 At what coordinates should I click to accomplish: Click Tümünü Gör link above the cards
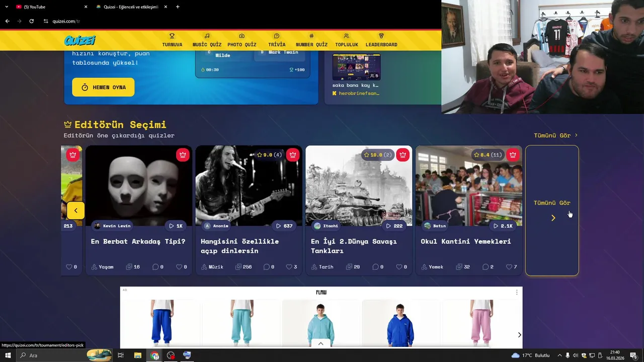point(555,135)
